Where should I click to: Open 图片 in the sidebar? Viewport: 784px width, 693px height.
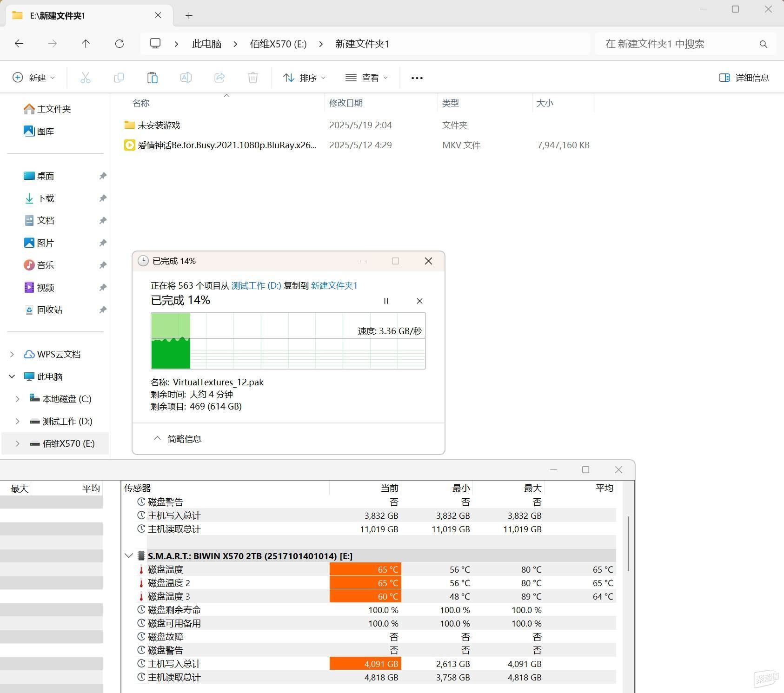[x=39, y=243]
